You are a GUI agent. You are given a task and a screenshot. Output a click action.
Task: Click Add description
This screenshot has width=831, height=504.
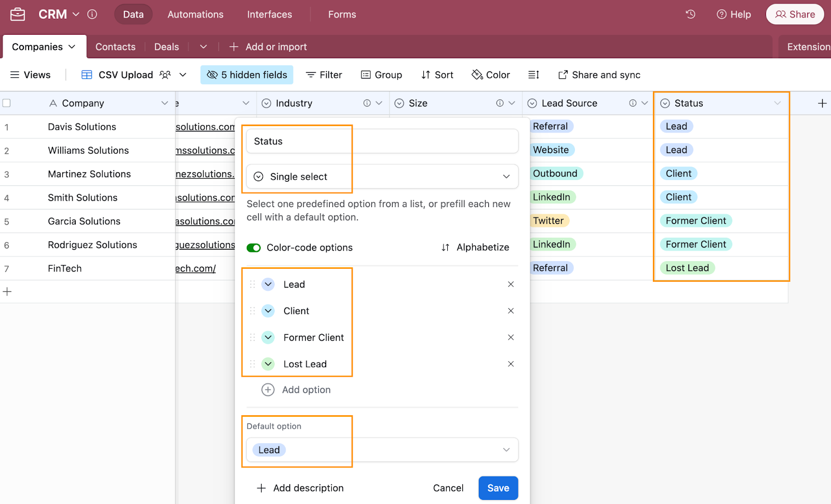point(300,488)
